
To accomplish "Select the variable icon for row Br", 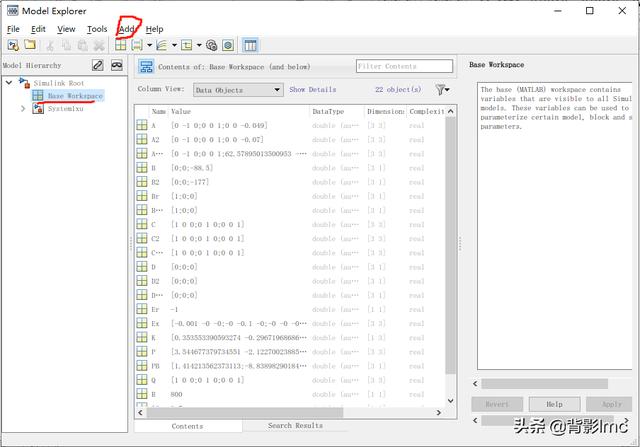I will [142, 196].
